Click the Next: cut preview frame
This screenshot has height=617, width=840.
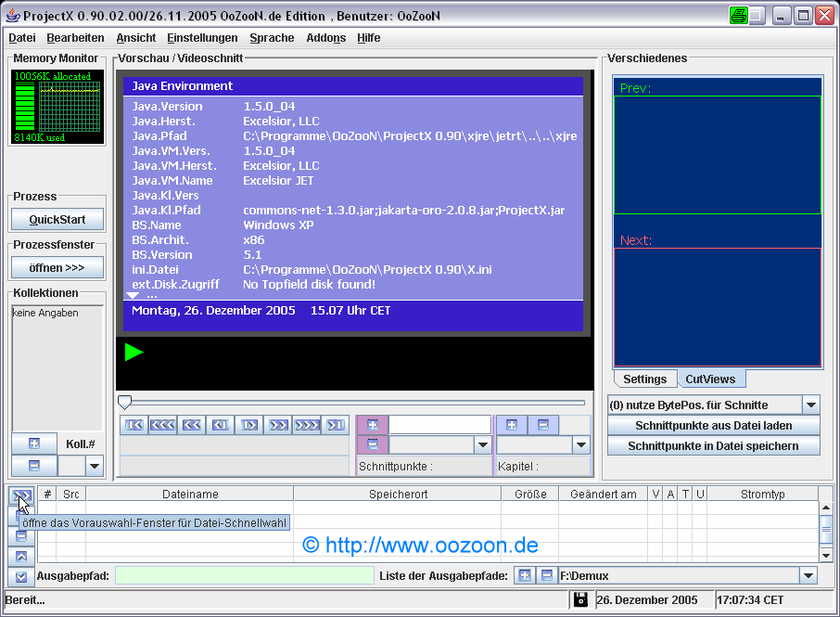pyautogui.click(x=718, y=307)
